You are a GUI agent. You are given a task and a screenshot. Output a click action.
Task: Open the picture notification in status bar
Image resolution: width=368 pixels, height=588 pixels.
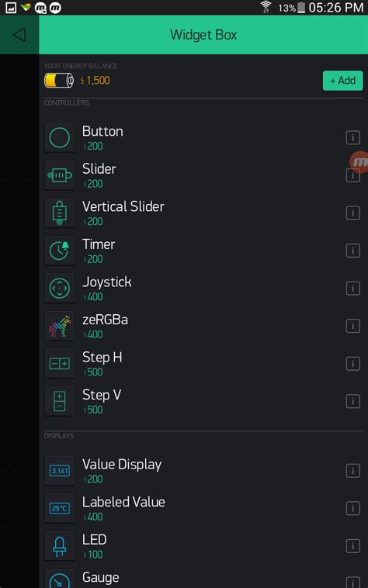(x=11, y=8)
